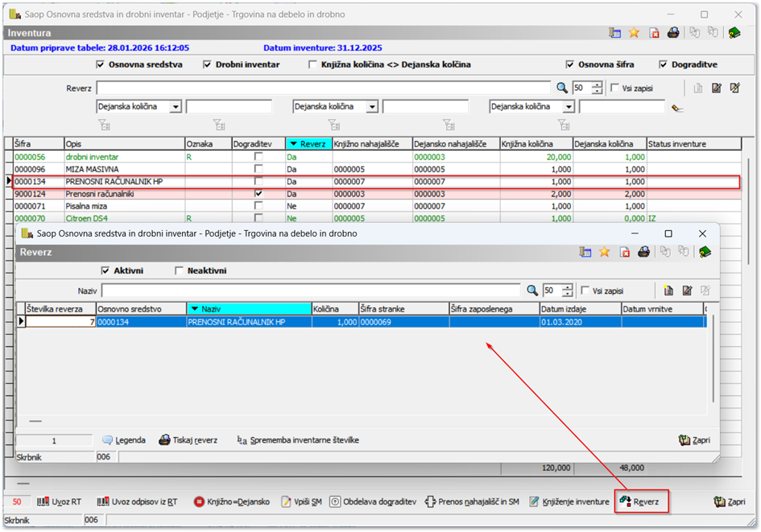Click the Številka reverza column header
The width and height of the screenshot is (761, 532).
tap(60, 308)
